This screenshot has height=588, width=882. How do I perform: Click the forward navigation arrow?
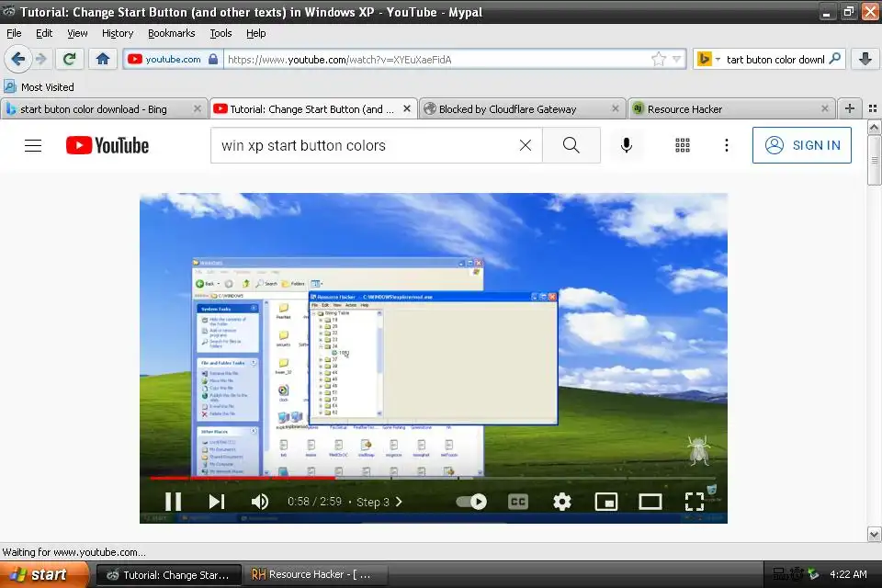click(41, 59)
